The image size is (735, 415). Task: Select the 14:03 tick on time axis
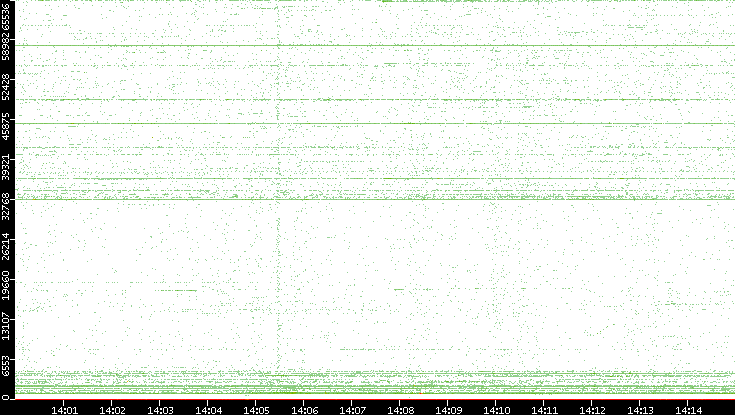click(x=160, y=409)
